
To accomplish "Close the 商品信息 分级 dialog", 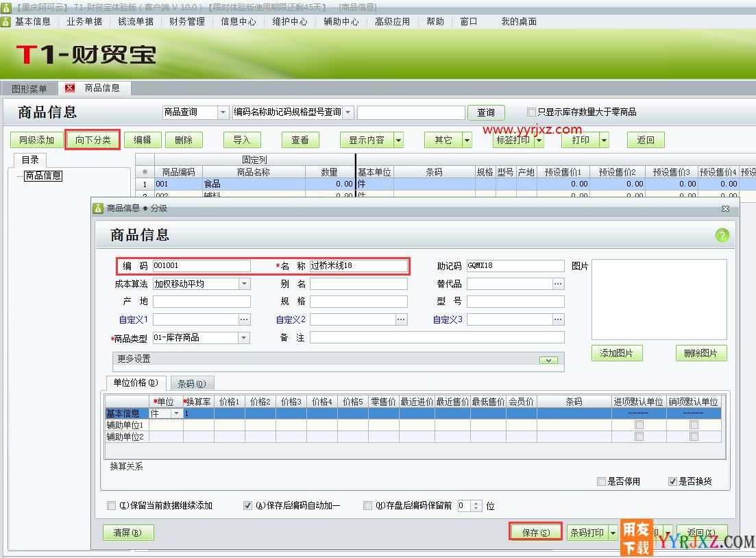I will tap(725, 208).
